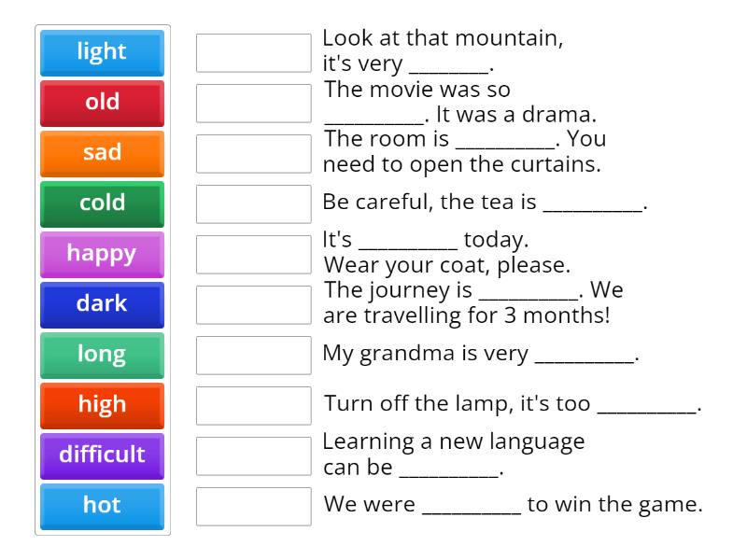Select the word tile "difficult"
The image size is (747, 560).
101,455
